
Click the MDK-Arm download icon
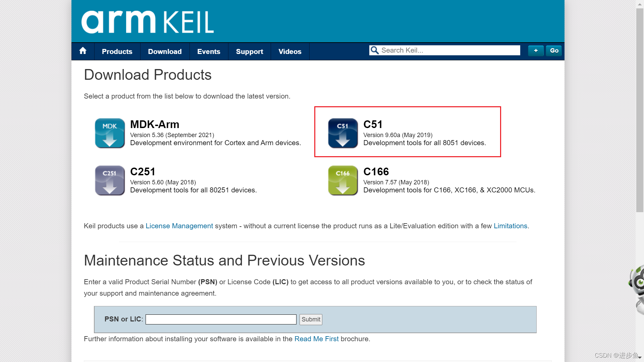tap(109, 133)
